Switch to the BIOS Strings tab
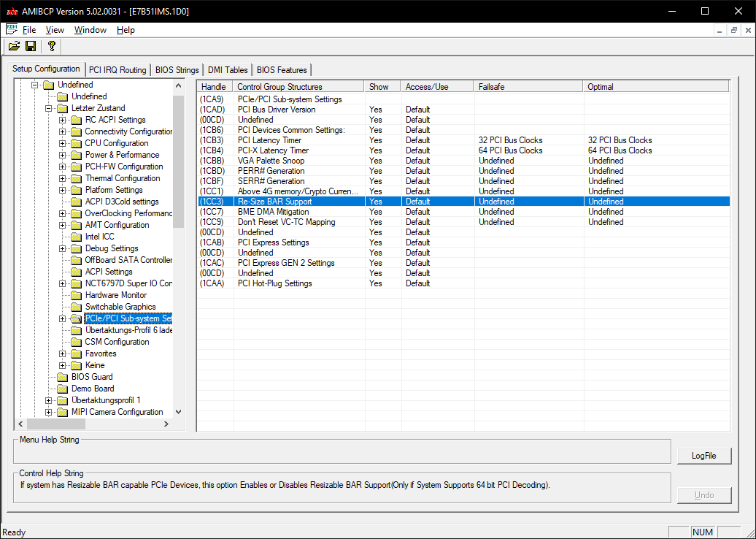 [177, 70]
